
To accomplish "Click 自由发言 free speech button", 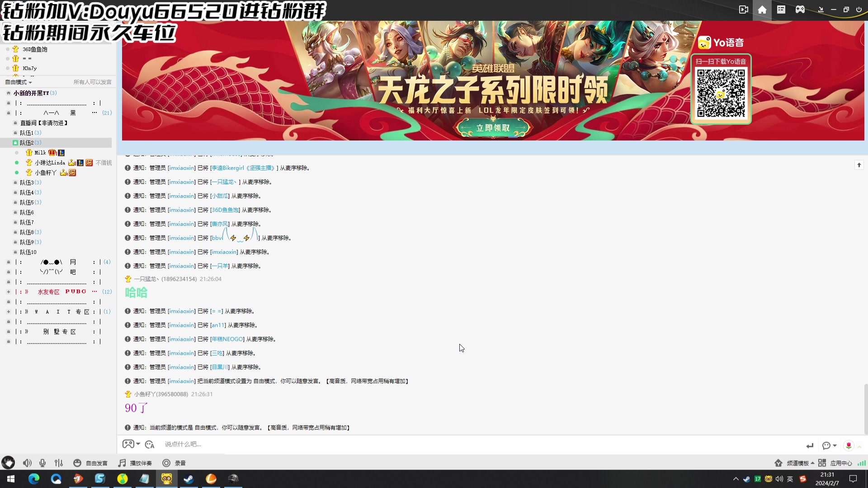I will (x=90, y=463).
